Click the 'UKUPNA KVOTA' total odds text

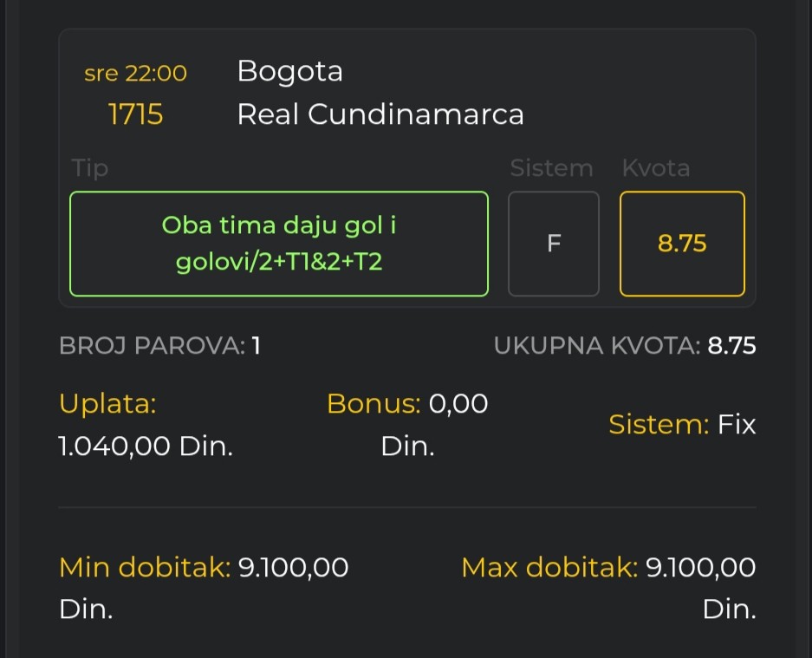point(624,346)
